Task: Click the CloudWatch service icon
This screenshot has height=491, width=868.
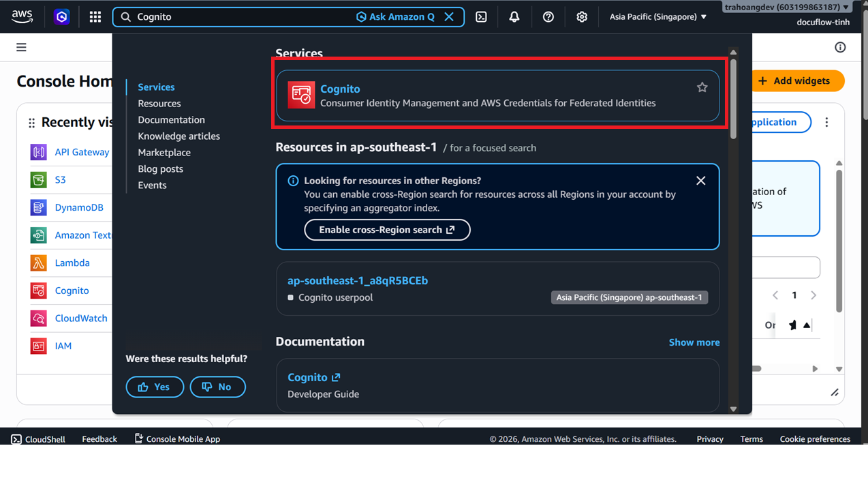Action: point(39,318)
